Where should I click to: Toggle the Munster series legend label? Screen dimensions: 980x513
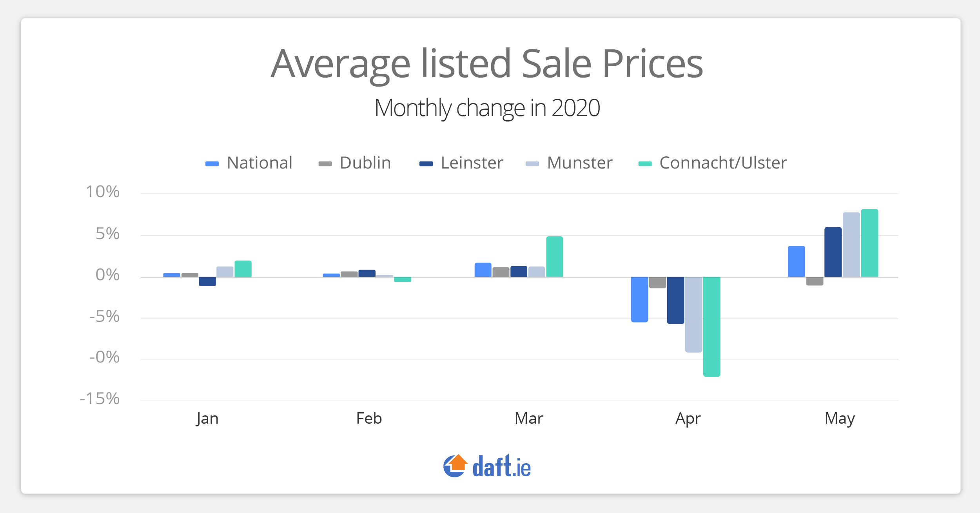click(579, 163)
